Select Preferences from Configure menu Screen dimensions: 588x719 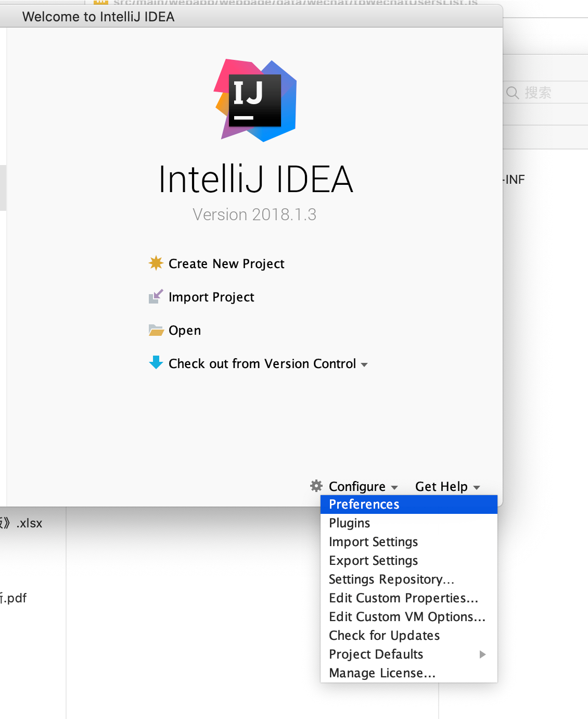409,504
